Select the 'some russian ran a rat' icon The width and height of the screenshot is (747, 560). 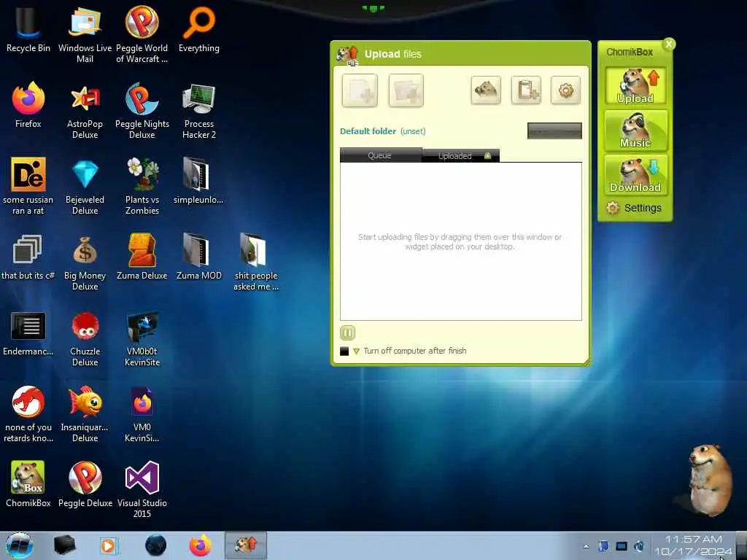[x=28, y=187]
